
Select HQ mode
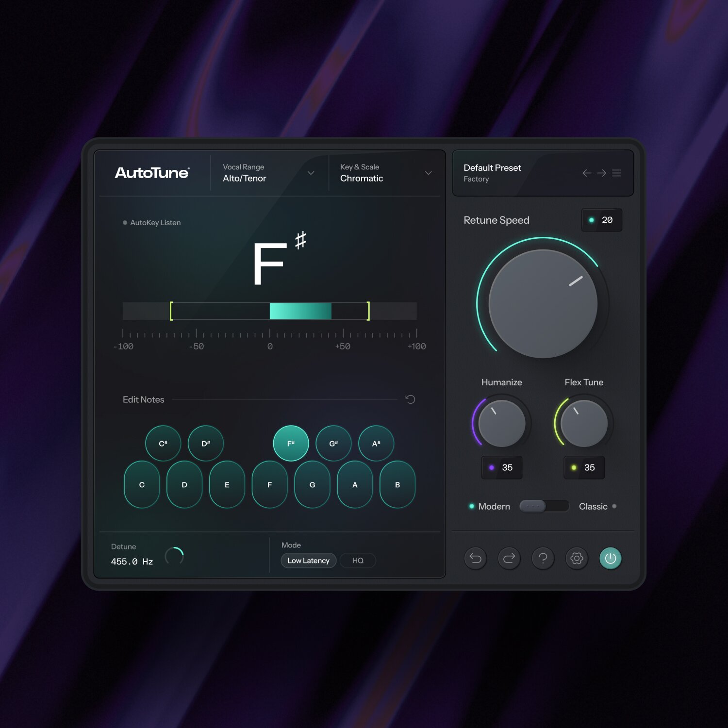point(358,561)
